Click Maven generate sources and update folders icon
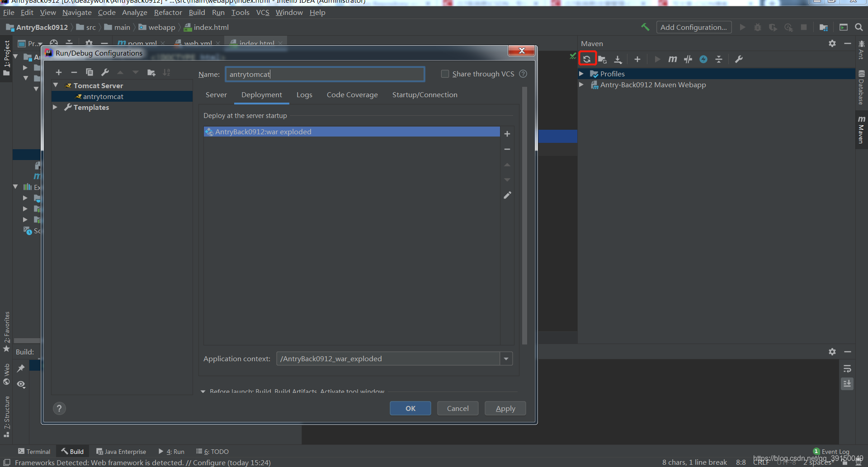Screen dimensions: 868x467 coord(602,59)
